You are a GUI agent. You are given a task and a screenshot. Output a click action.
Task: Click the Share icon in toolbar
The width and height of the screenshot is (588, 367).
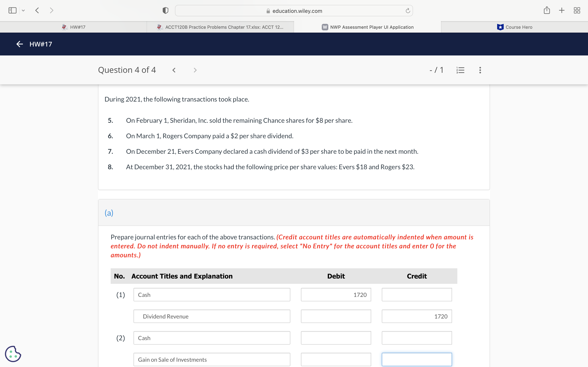pos(547,10)
